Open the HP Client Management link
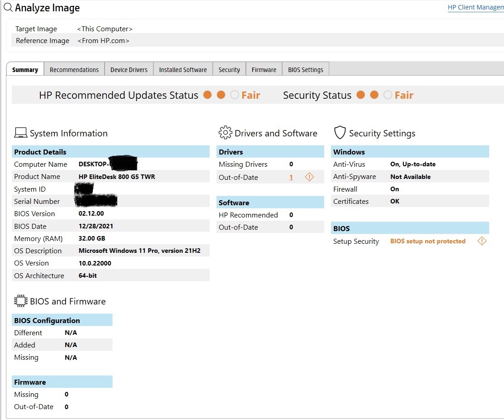504x420 pixels. coord(475,7)
